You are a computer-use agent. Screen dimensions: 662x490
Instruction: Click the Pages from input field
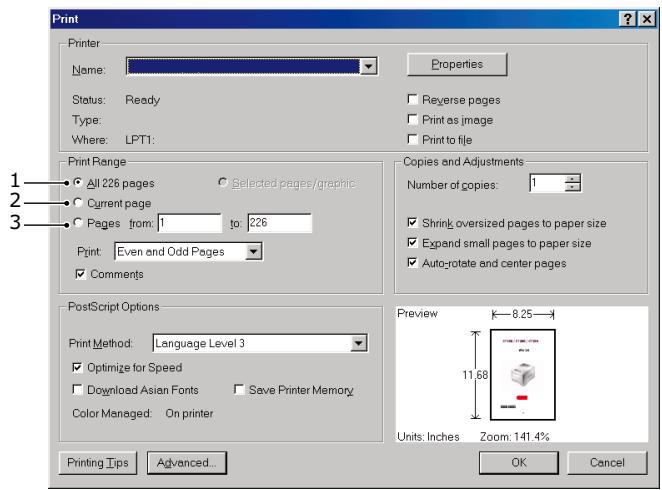pyautogui.click(x=190, y=223)
